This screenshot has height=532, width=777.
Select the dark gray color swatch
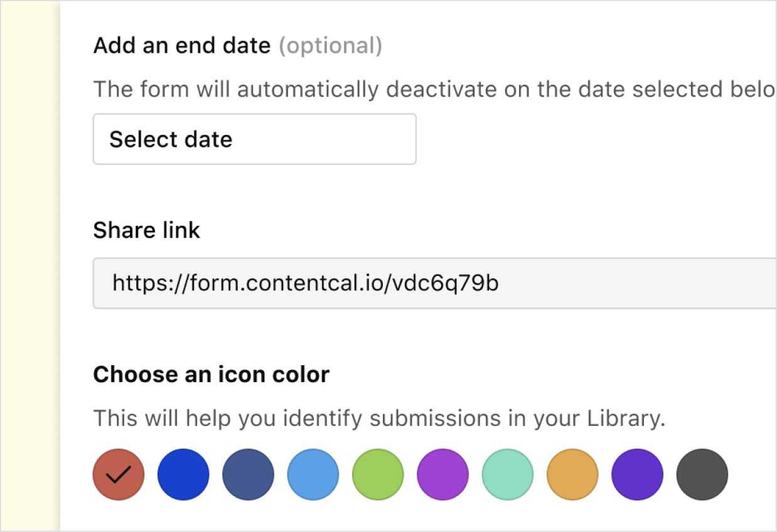(702, 474)
